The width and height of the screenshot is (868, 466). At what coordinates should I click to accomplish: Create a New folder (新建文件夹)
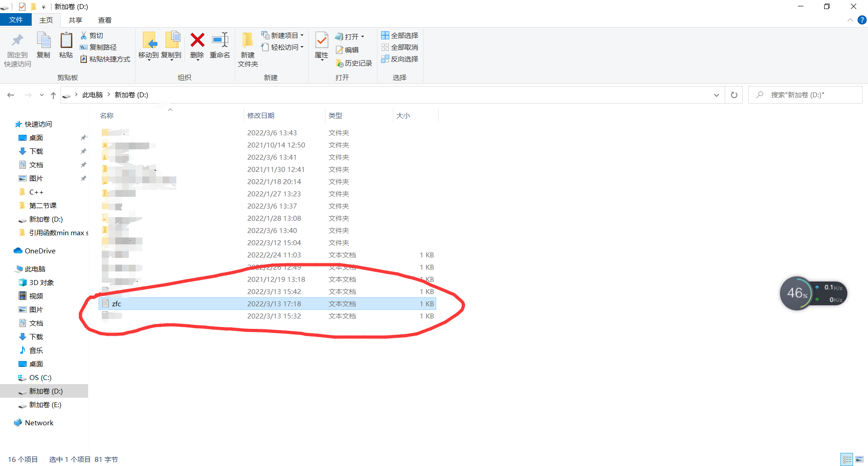tap(248, 50)
